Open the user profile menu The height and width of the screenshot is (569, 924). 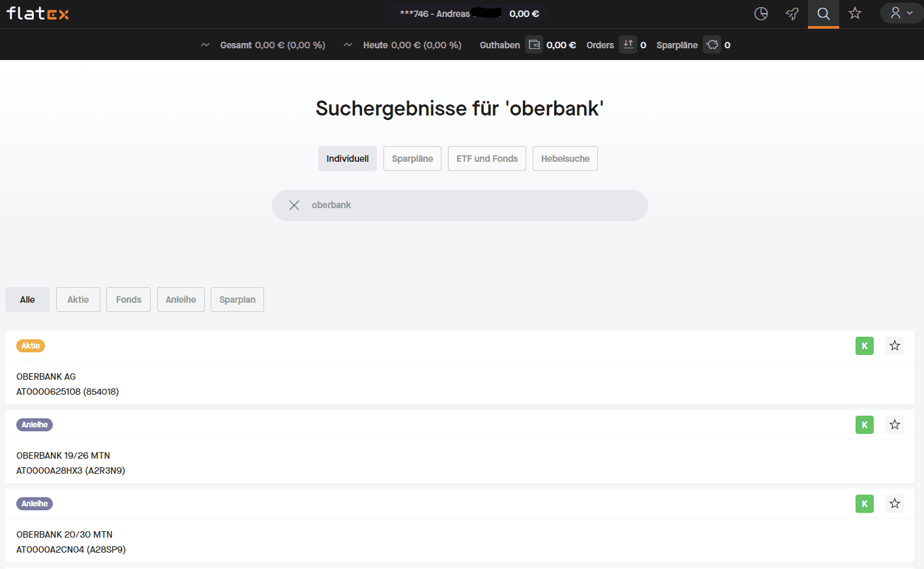902,13
